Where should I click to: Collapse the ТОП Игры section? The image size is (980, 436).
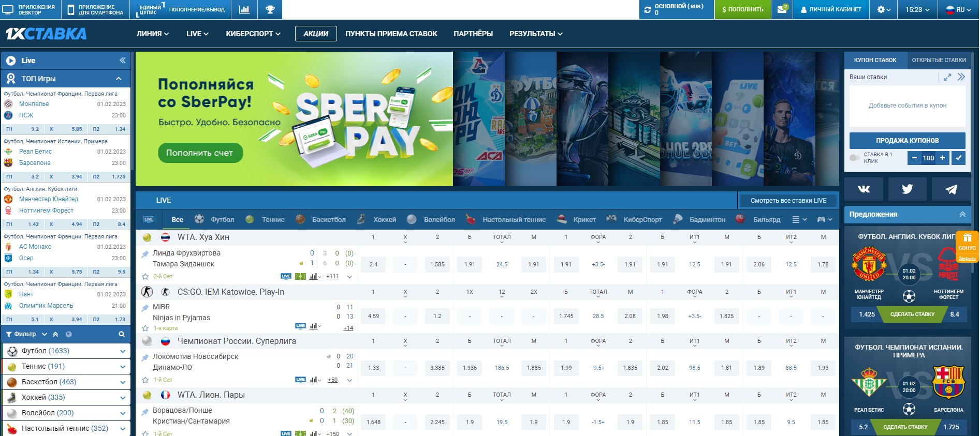pyautogui.click(x=119, y=79)
